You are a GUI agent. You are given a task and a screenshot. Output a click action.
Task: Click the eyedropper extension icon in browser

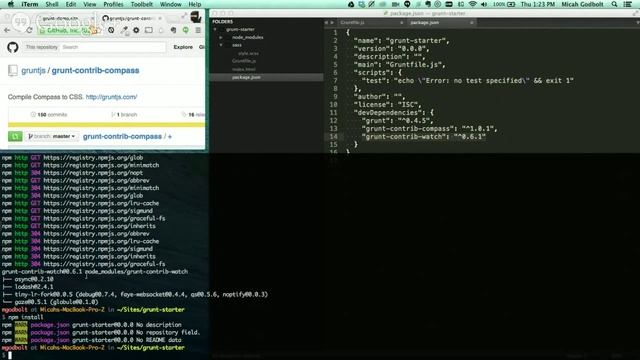(x=124, y=30)
